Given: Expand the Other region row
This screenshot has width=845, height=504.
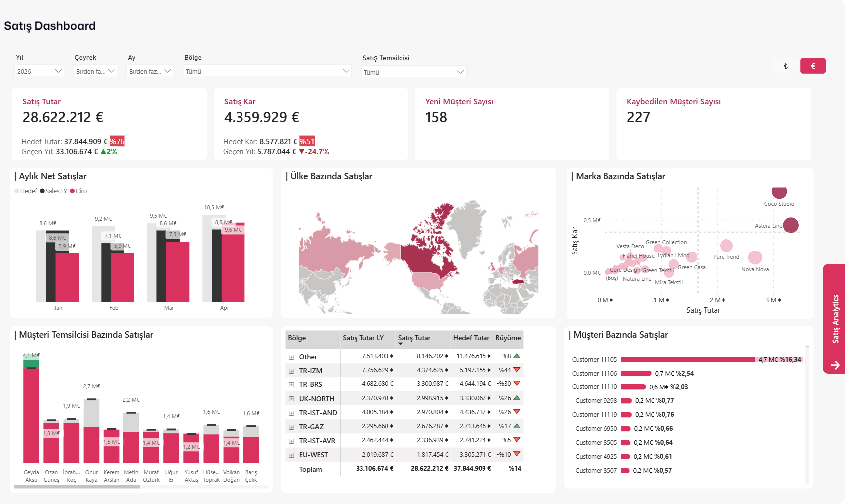Looking at the screenshot, I should click(x=291, y=357).
